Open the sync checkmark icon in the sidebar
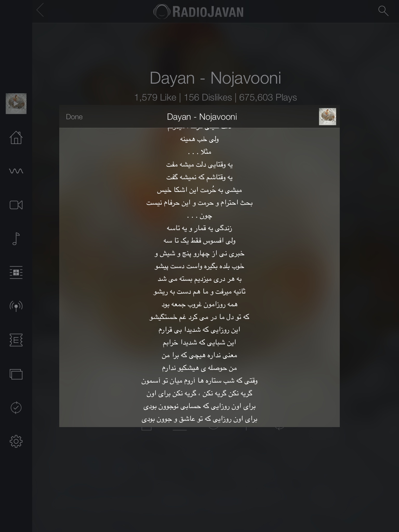 coord(16,408)
